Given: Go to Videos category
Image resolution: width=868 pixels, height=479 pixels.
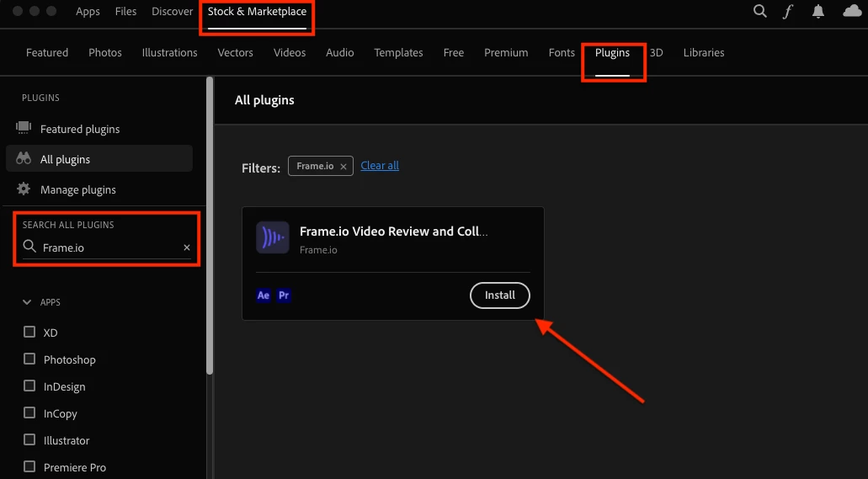Looking at the screenshot, I should tap(290, 52).
